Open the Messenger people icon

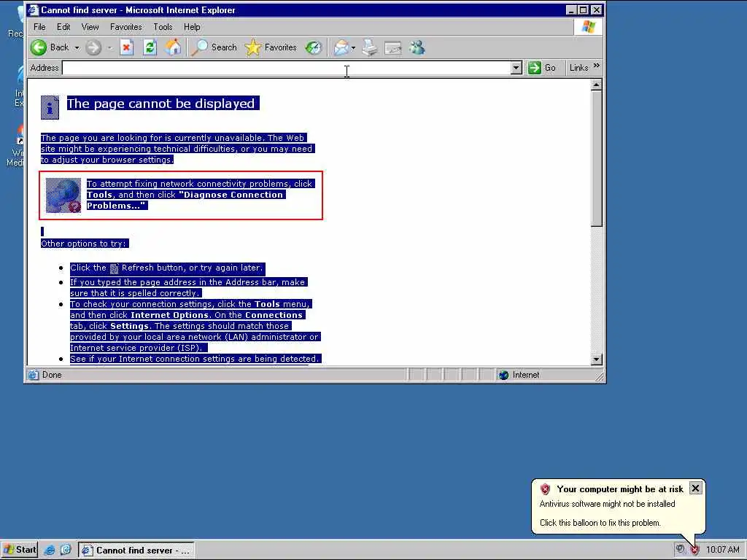tap(417, 47)
